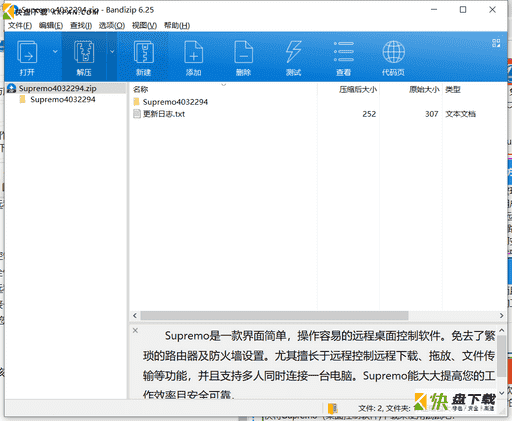
Task: Open the Help (帮助) menu
Action: point(177,26)
